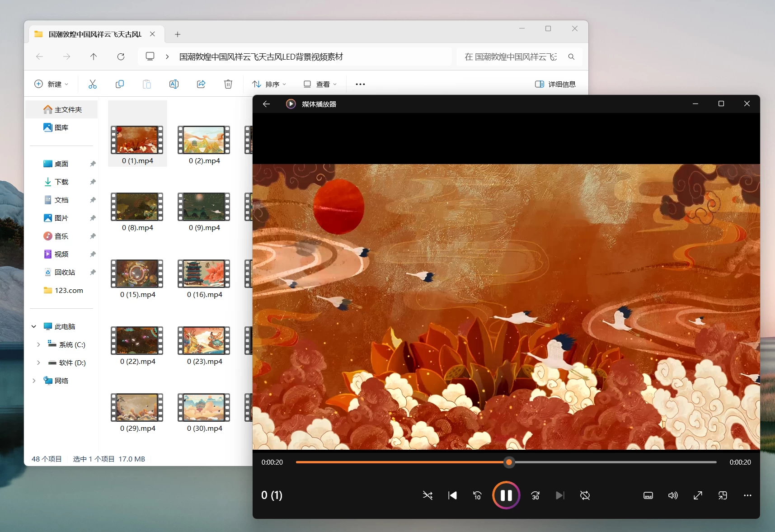
Task: Open media player more options menu
Action: coord(747,495)
